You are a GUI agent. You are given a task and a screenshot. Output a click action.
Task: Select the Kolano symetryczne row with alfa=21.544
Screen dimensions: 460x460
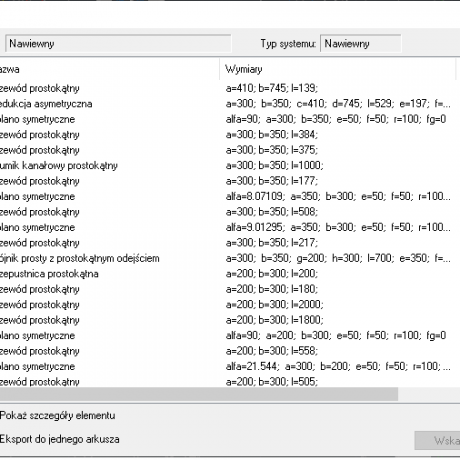point(228,366)
